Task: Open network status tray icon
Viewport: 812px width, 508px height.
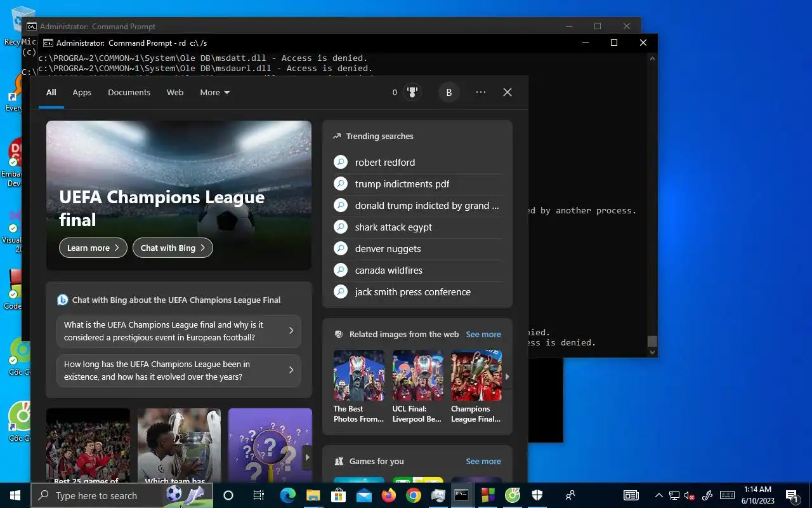Action: click(674, 495)
